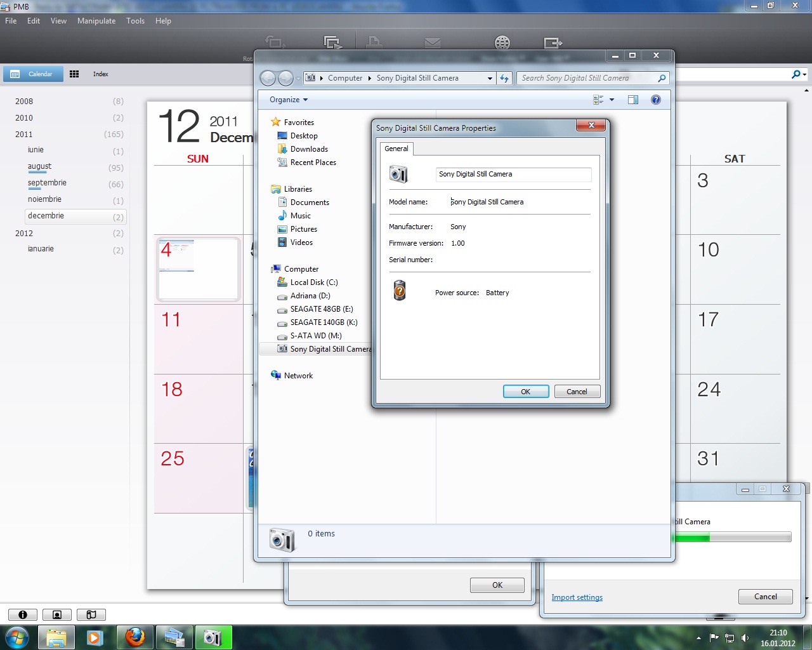The width and height of the screenshot is (812, 650).
Task: Click the PMB search magnifier icon
Action: (796, 74)
